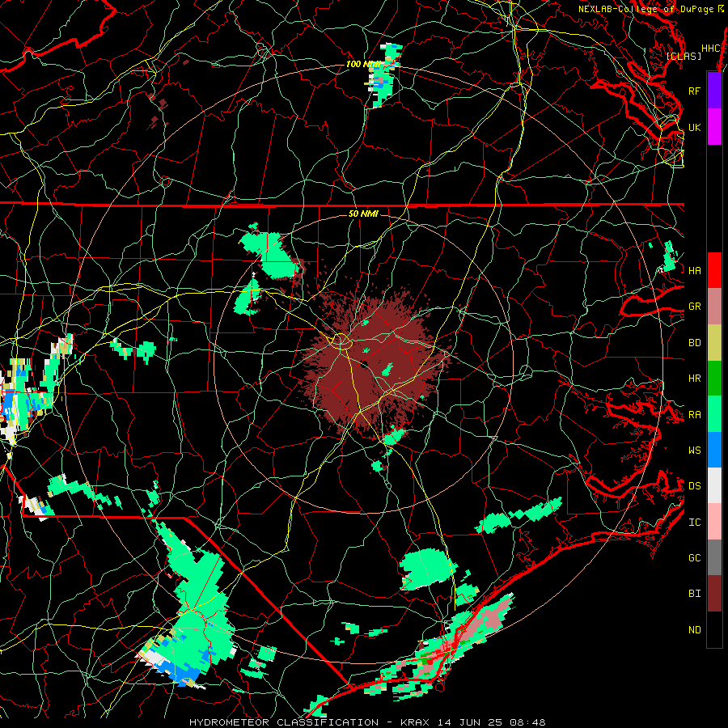Click the HA red legend swatch
Screen dimensions: 728x728
click(x=714, y=270)
